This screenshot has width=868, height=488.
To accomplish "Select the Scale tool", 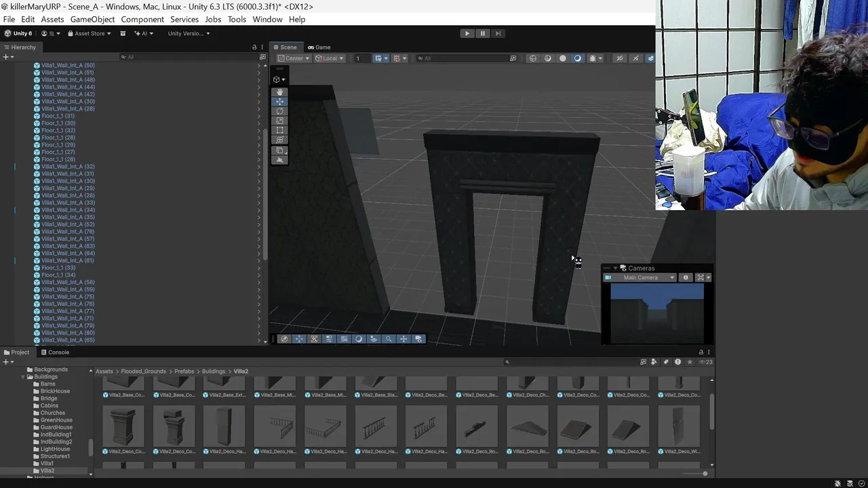I will pyautogui.click(x=279, y=121).
